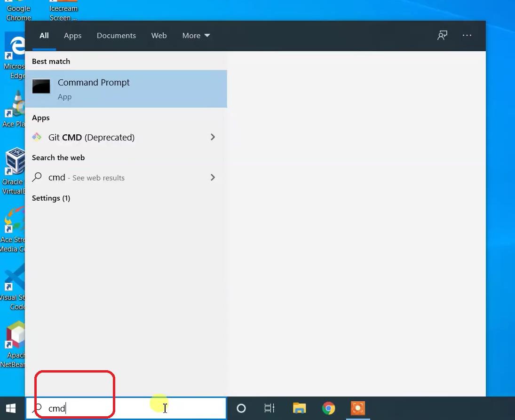
Task: Expand the Git CMD result chevron arrow
Action: pos(213,137)
